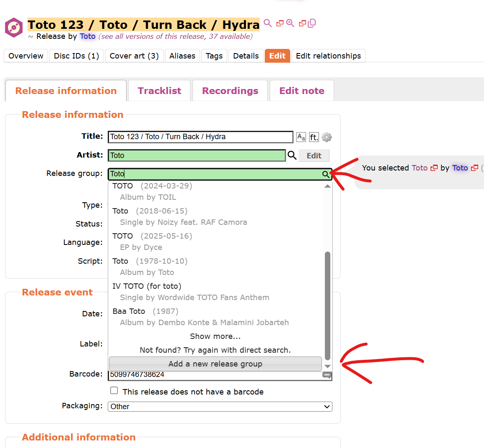The width and height of the screenshot is (484, 448).
Task: Open guess case options gear icon
Action: tap(326, 137)
